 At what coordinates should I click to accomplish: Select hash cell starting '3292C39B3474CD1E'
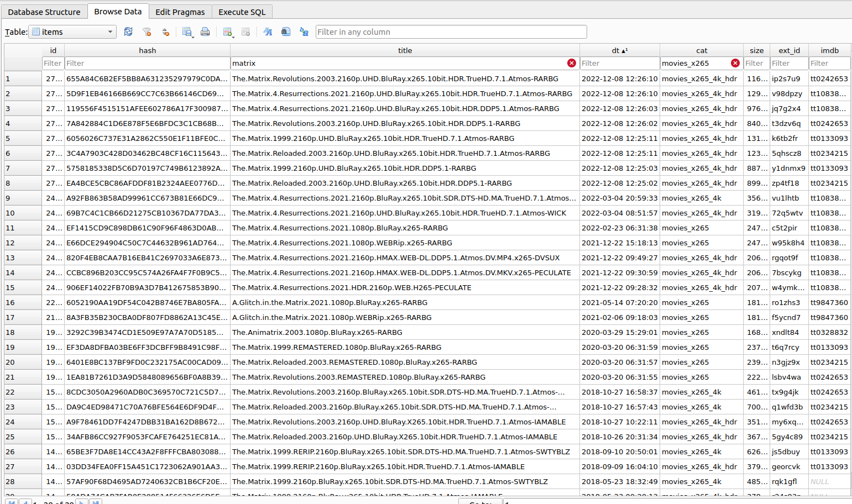(147, 332)
